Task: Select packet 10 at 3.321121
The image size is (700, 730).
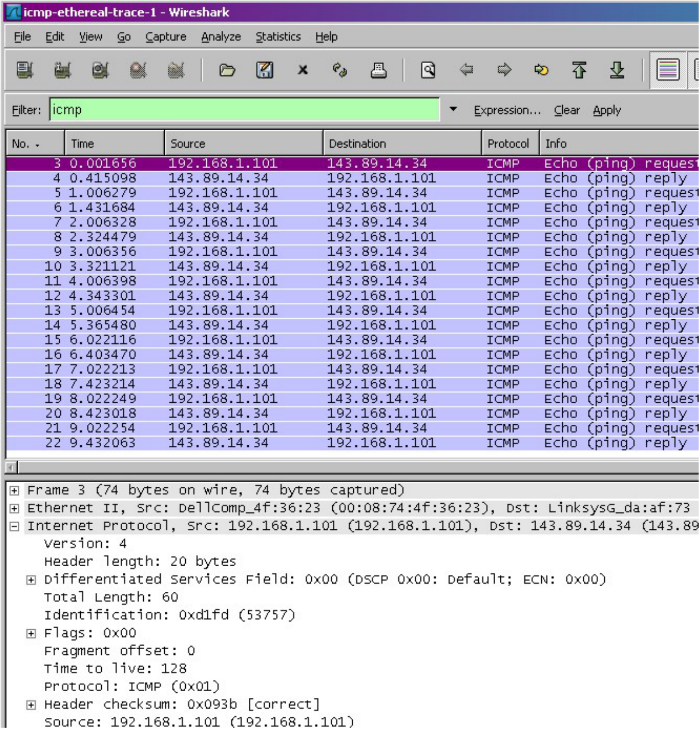Action: tap(352, 267)
